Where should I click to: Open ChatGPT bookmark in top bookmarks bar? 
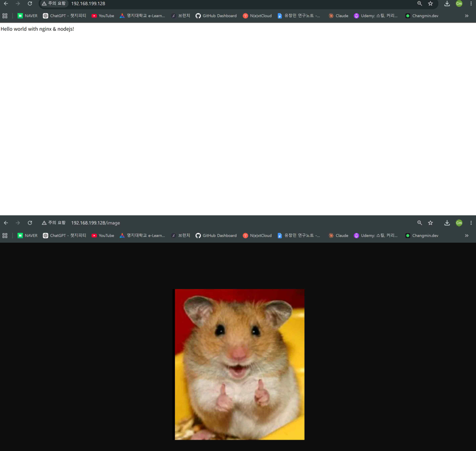coord(64,16)
